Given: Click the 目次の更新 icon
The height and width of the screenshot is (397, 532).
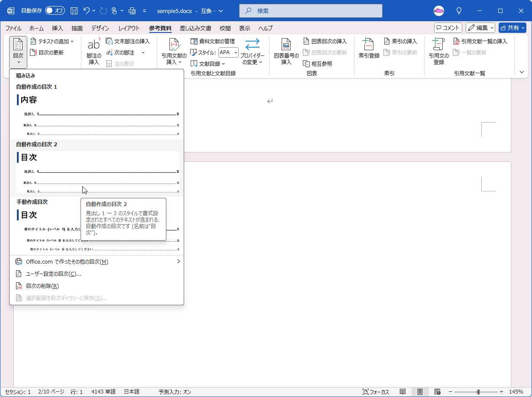Looking at the screenshot, I should click(52, 52).
